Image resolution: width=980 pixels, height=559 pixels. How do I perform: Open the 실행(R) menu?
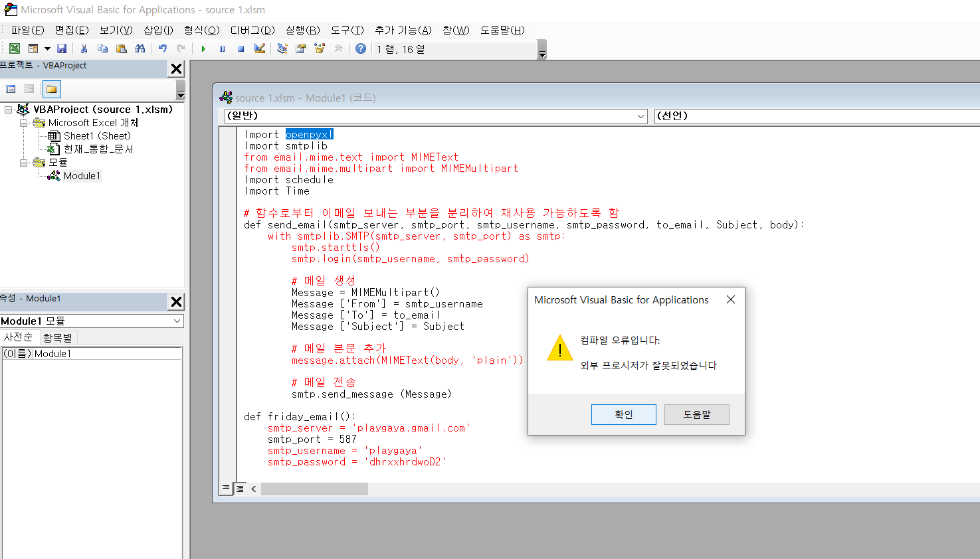pyautogui.click(x=303, y=30)
